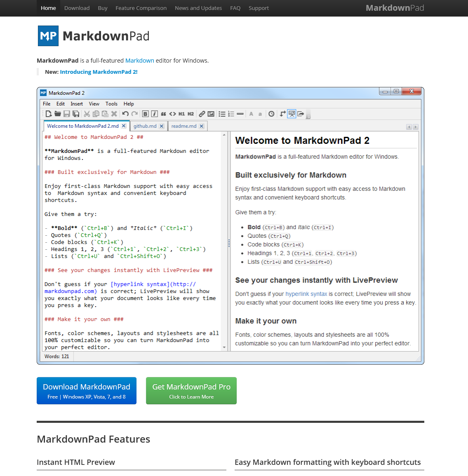This screenshot has height=476, width=468.
Task: Insert a timestamp using the clock icon
Action: (x=271, y=114)
